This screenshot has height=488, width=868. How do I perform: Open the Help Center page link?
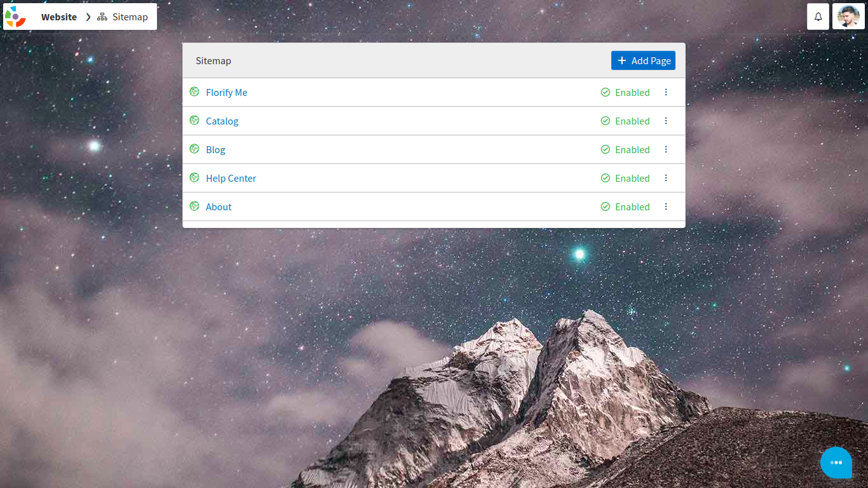[x=231, y=178]
